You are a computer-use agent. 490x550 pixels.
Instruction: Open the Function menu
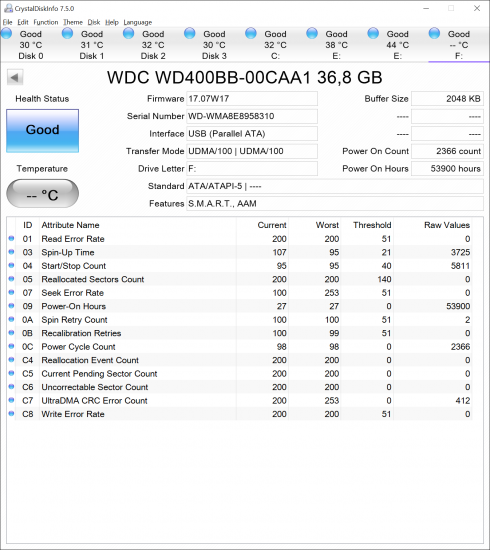46,22
